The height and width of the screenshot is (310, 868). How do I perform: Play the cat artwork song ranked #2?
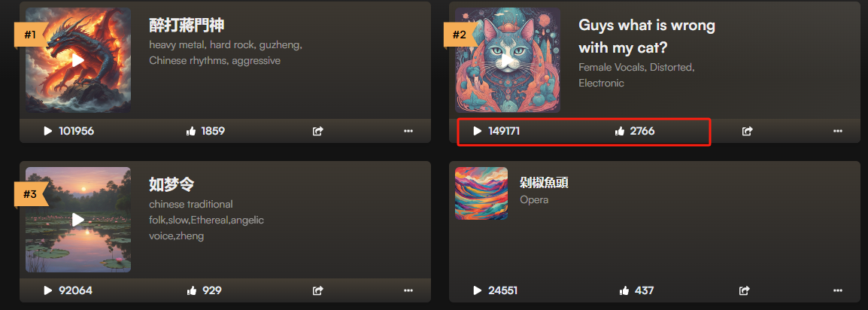508,59
